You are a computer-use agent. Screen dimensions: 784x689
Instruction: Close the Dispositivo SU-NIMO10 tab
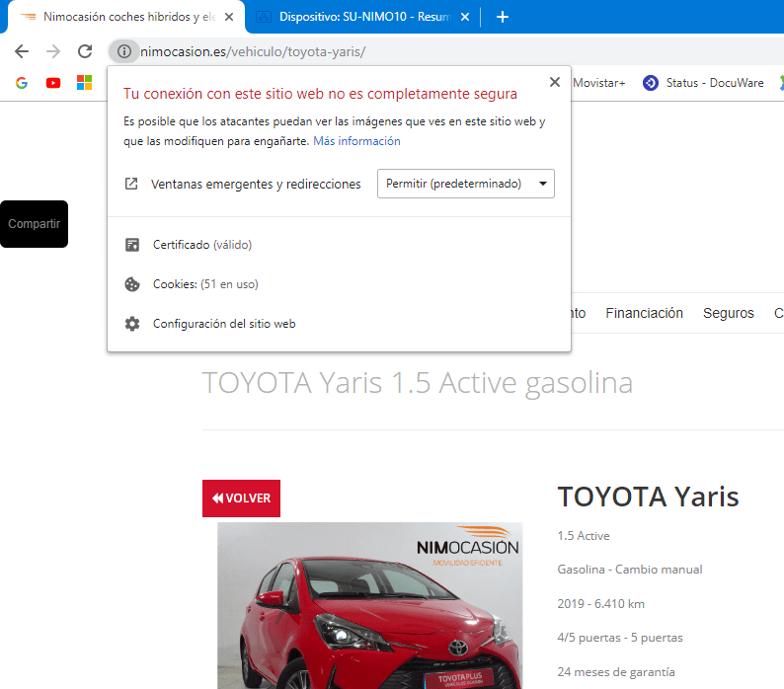(x=465, y=17)
